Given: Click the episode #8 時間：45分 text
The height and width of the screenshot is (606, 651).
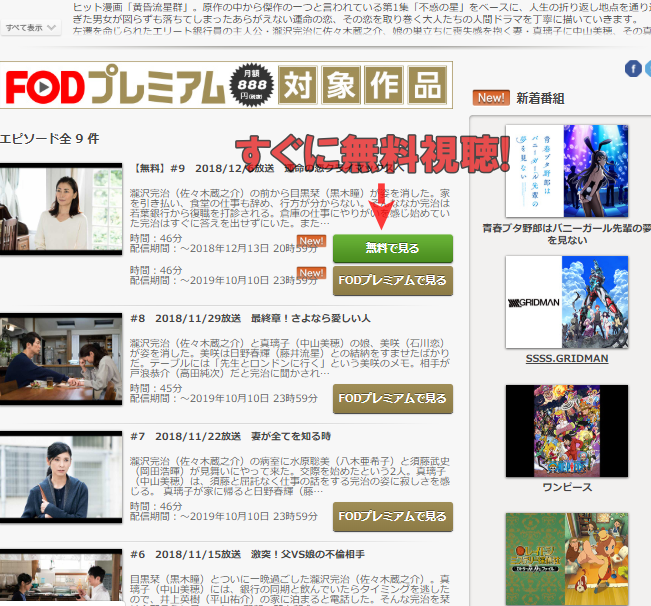Looking at the screenshot, I should (x=156, y=389).
